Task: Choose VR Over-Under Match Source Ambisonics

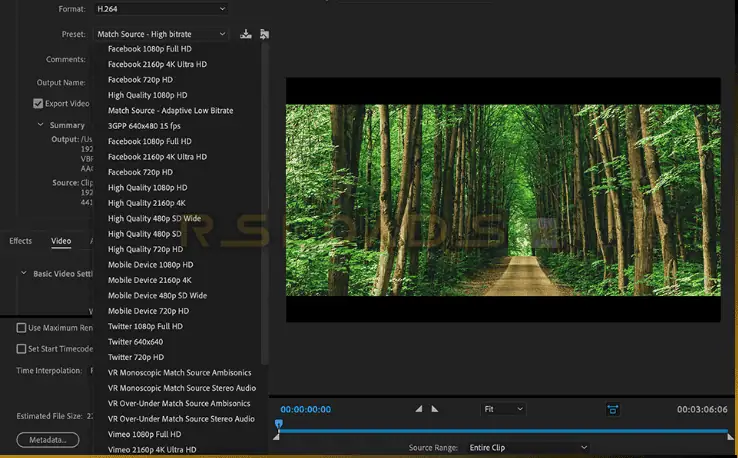Action: (179, 403)
